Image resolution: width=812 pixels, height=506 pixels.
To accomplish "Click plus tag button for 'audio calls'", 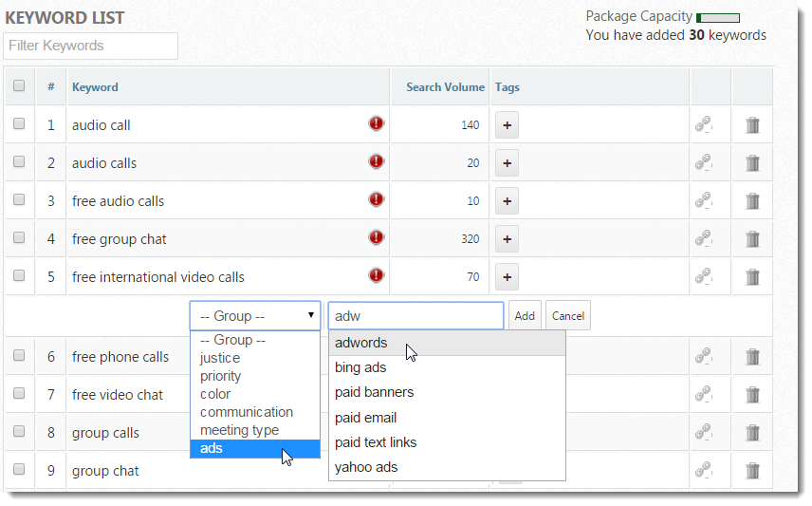I will (507, 163).
